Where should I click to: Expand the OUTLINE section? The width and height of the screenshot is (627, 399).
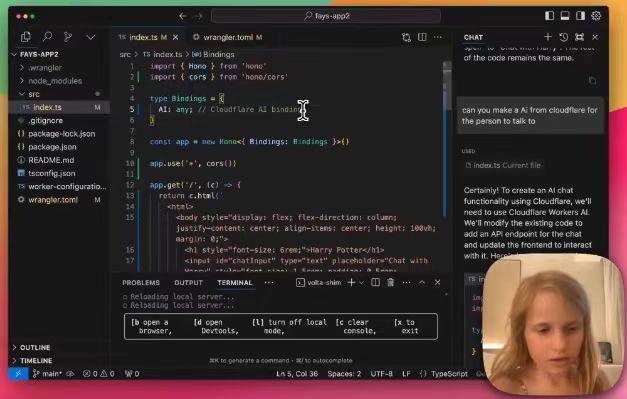(35, 347)
